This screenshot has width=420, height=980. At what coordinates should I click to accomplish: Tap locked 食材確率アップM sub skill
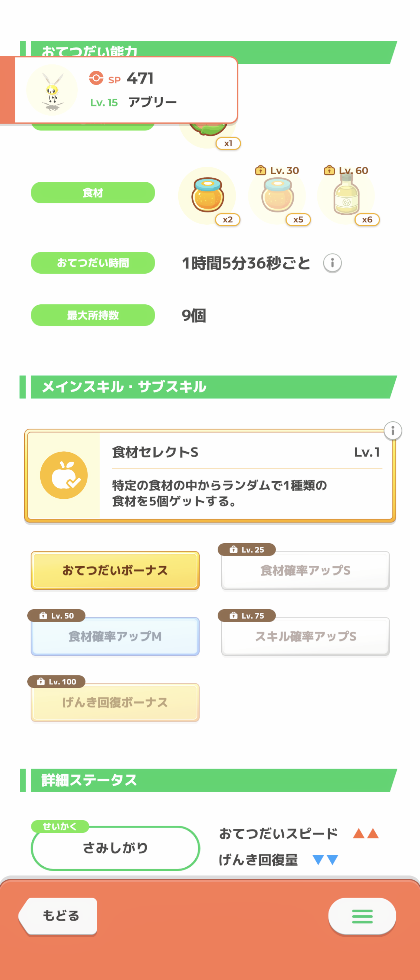click(115, 636)
